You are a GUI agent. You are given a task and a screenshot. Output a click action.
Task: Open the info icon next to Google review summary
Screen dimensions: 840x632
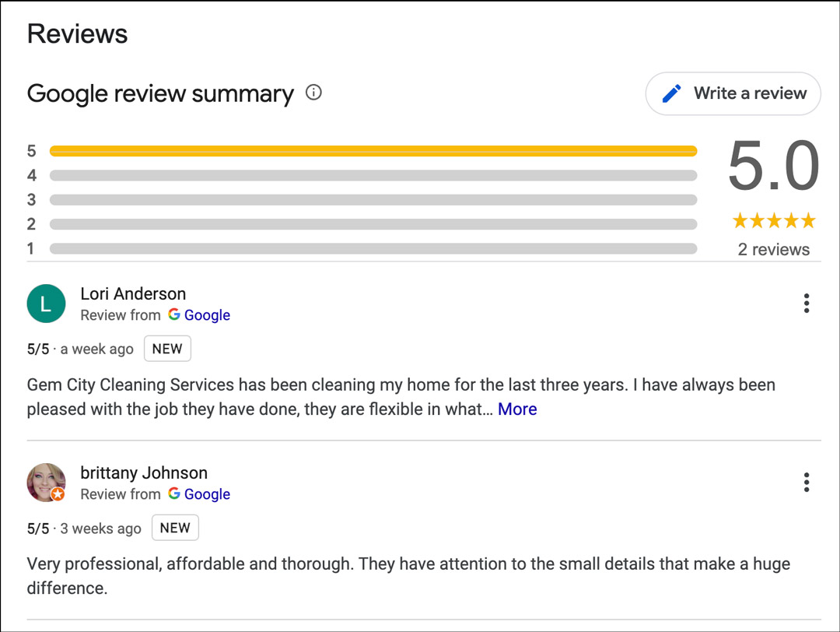313,92
